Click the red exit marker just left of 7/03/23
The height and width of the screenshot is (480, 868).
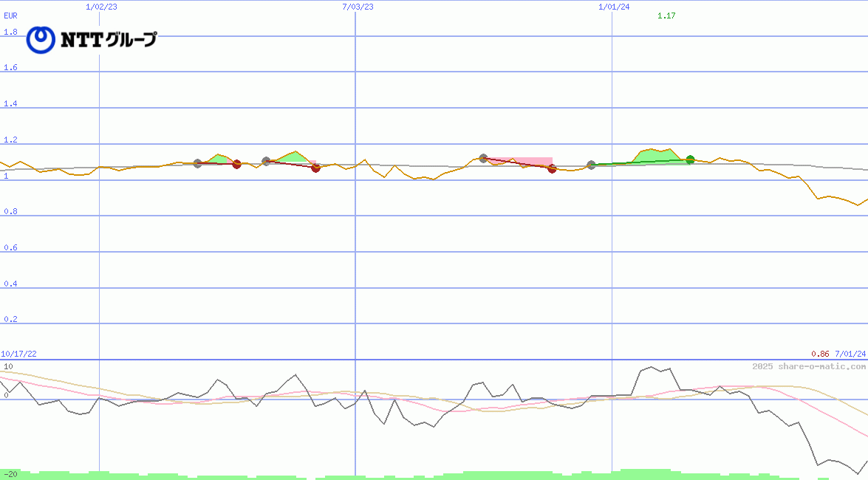click(315, 168)
